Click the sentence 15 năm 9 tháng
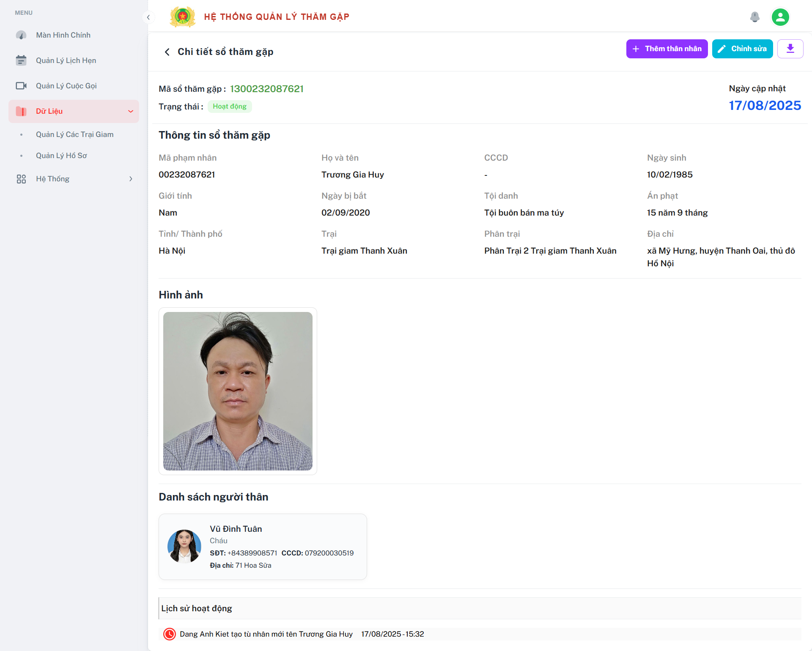 pyautogui.click(x=678, y=213)
